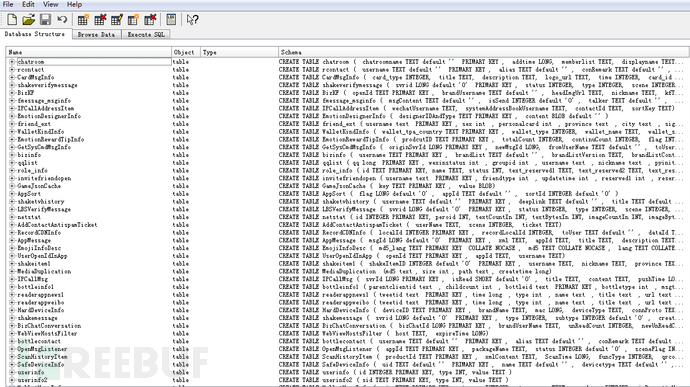
Task: Select the WalletKindInfo row name
Action: [40, 132]
